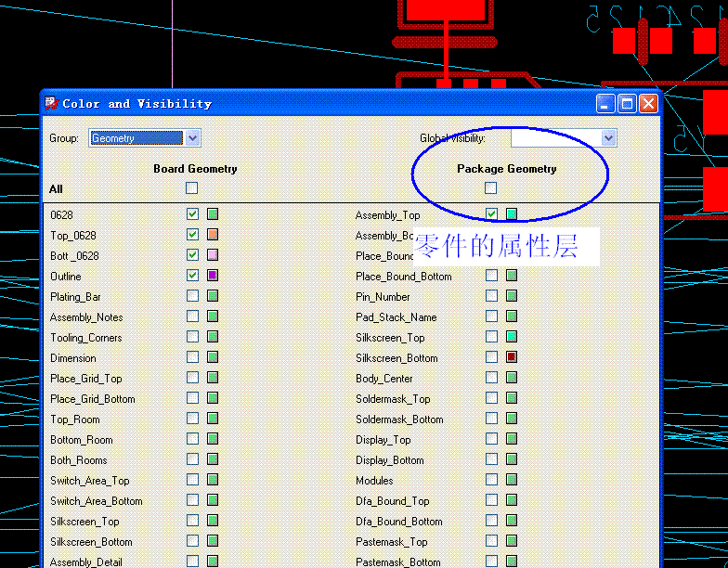
Task: Click the Dfa_Bound_Bottom layer label
Action: (399, 522)
